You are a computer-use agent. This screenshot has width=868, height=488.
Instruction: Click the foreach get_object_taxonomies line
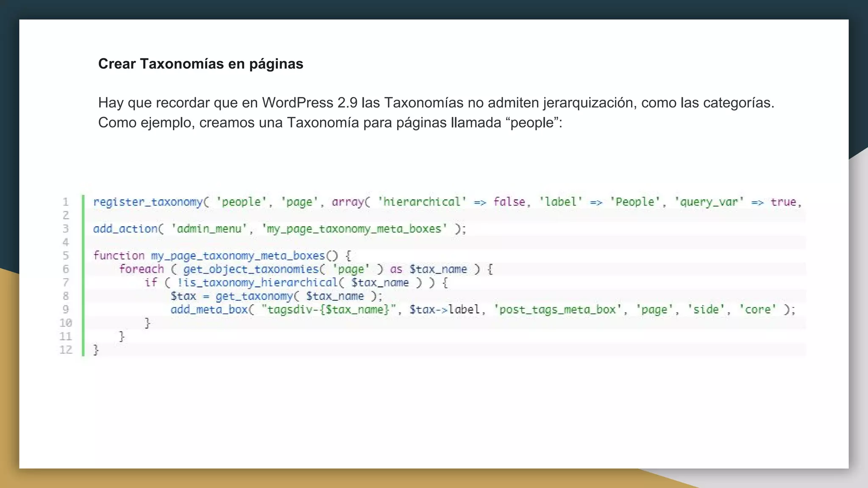(306, 269)
